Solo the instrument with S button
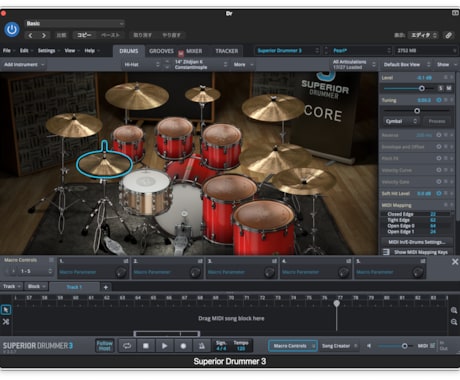Screen dimensions: 460x380 pyautogui.click(x=441, y=88)
